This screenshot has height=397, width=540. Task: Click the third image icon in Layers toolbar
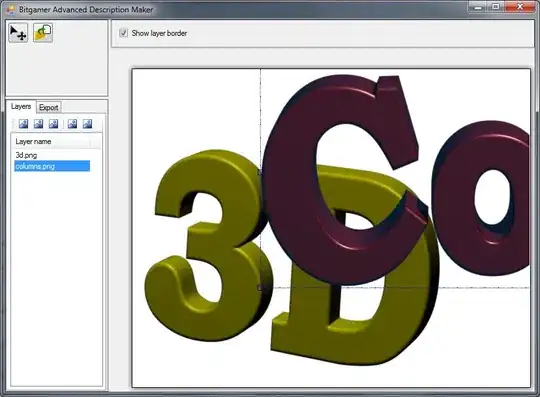[x=53, y=124]
